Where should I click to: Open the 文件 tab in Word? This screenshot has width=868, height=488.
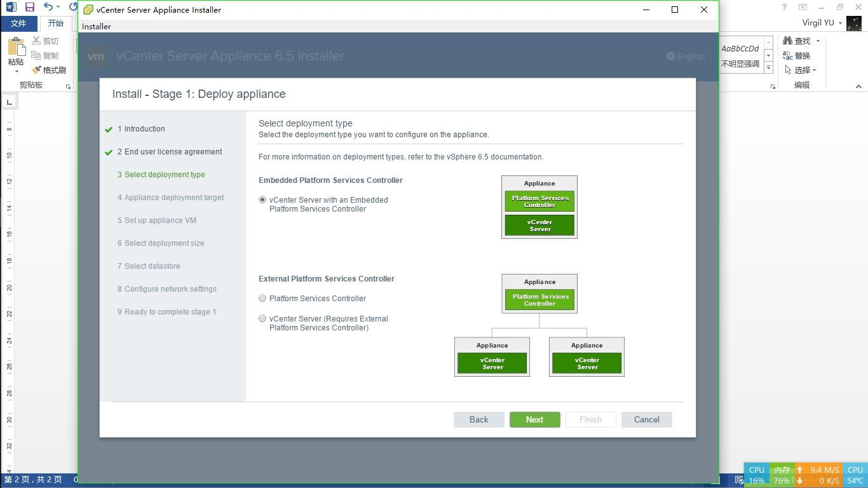click(18, 24)
